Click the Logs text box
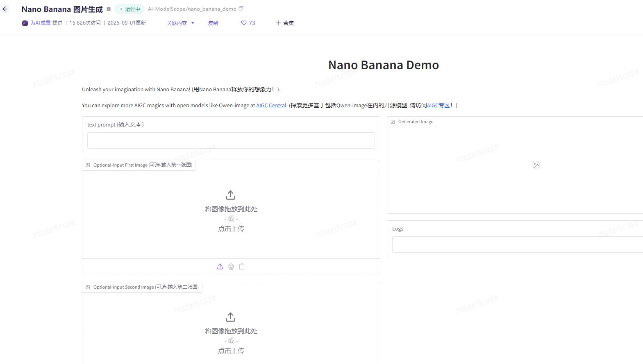Screen dimensions: 643x364 [518, 244]
